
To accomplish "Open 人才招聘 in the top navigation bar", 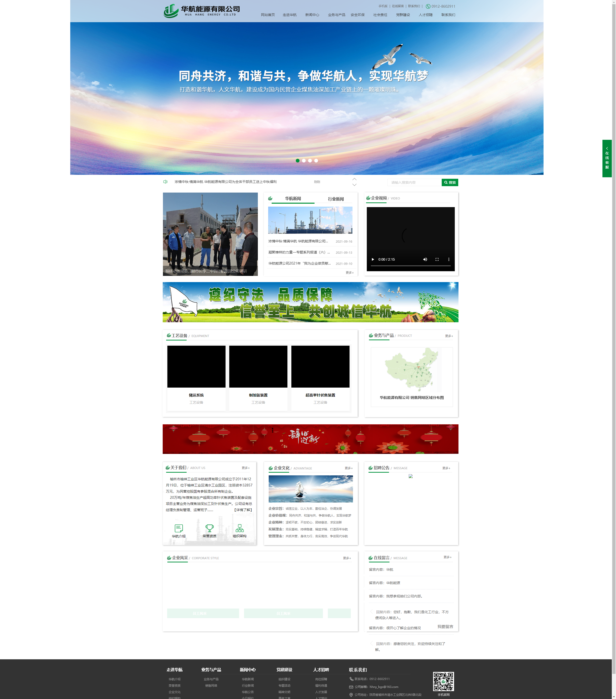I will (x=426, y=15).
